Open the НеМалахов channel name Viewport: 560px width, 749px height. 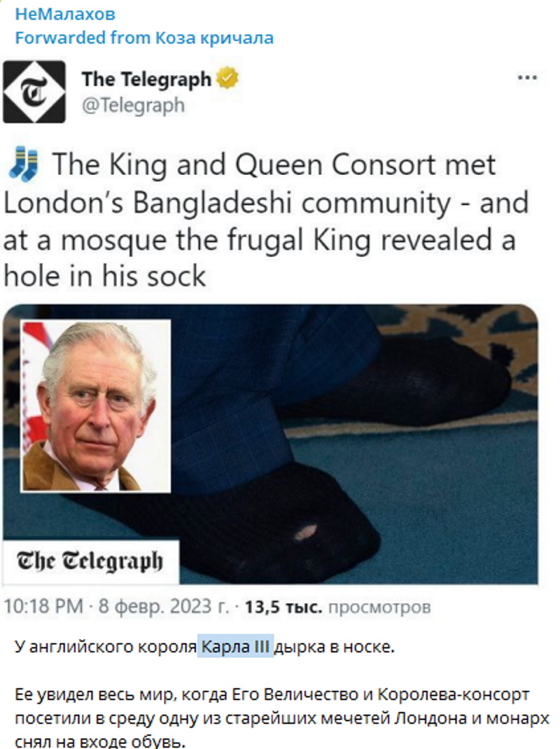click(65, 14)
